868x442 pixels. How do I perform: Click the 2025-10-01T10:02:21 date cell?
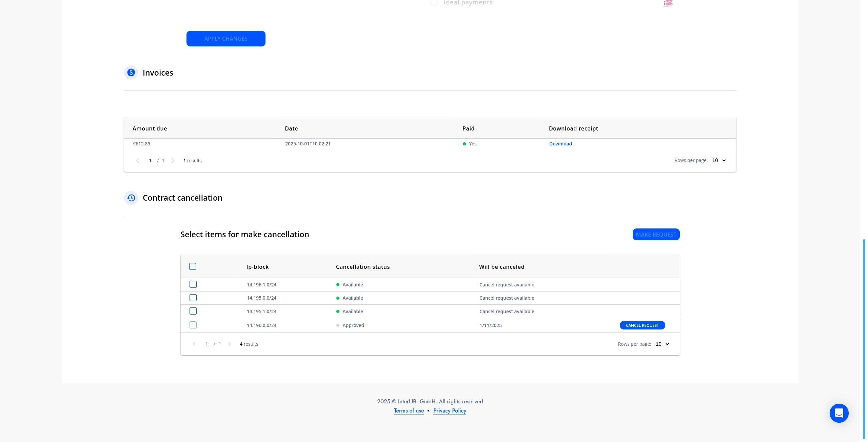coord(308,144)
